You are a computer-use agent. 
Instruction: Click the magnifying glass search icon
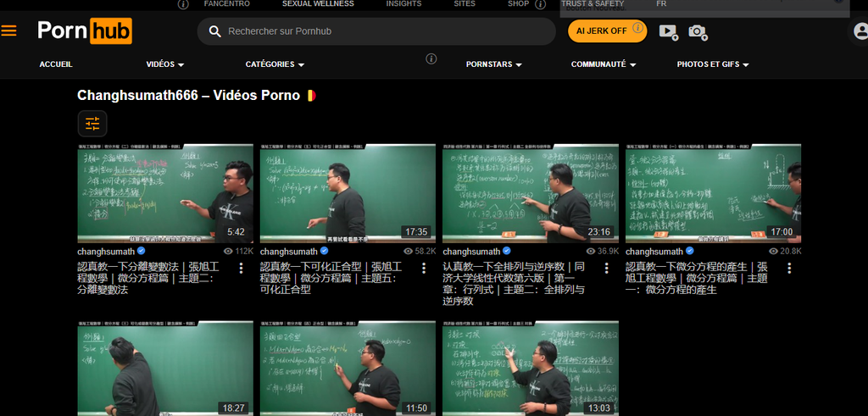coord(214,31)
